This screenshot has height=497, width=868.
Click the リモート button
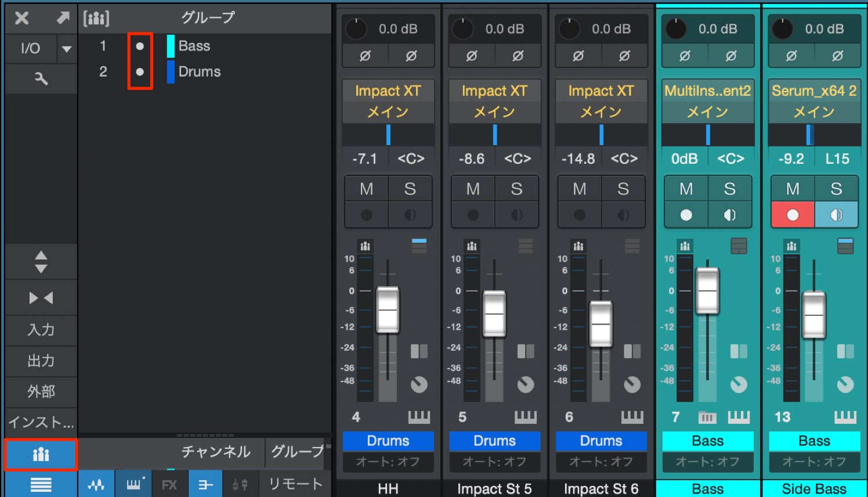click(x=295, y=484)
